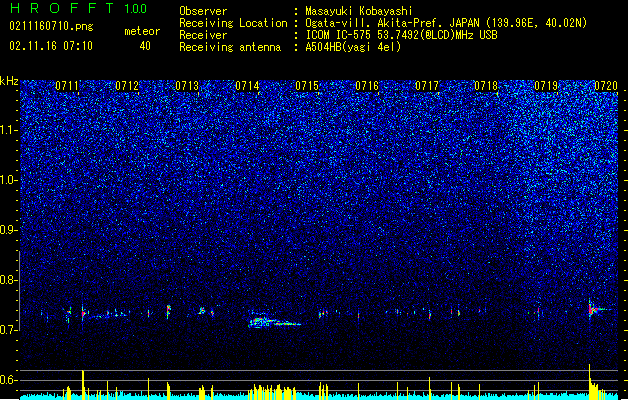Click the 0.8 kHz frequency label
This screenshot has height=400, width=629.
9,280
